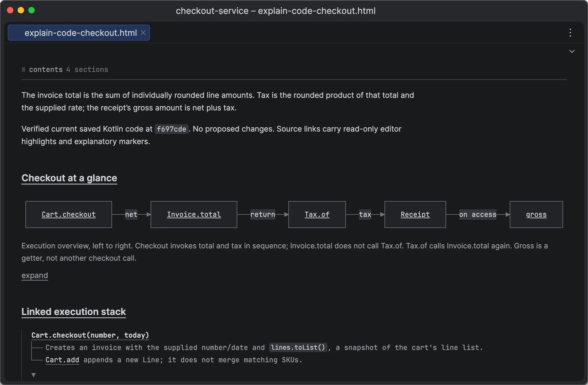Toggle the contents list icon

point(24,70)
